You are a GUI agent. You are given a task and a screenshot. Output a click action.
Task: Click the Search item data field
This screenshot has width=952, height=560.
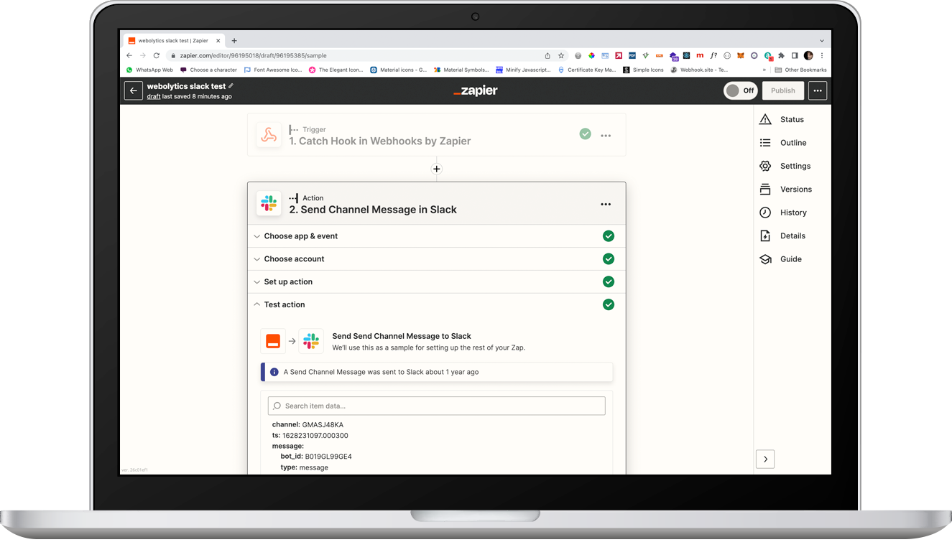[x=436, y=406]
